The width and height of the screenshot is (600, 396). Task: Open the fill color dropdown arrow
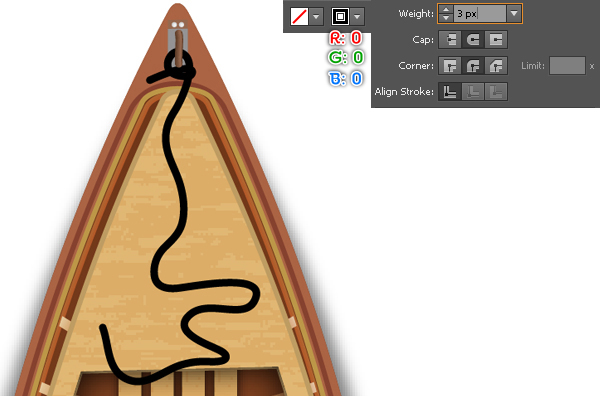point(316,17)
